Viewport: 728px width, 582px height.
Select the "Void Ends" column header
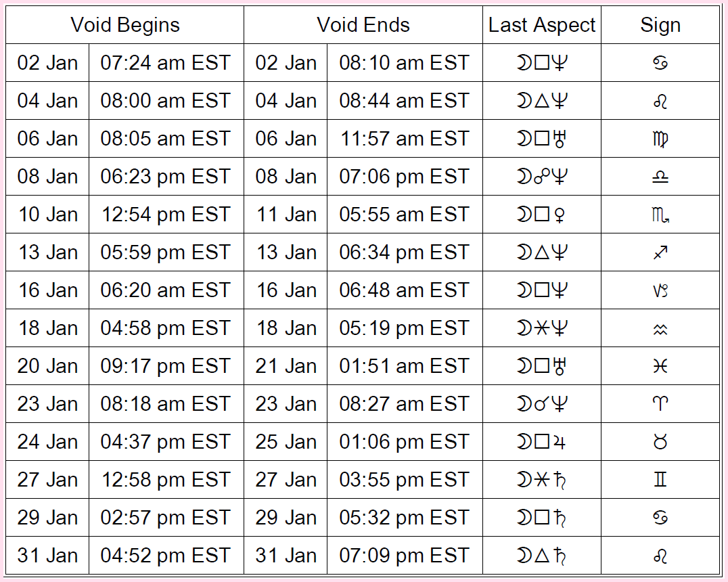(363, 25)
